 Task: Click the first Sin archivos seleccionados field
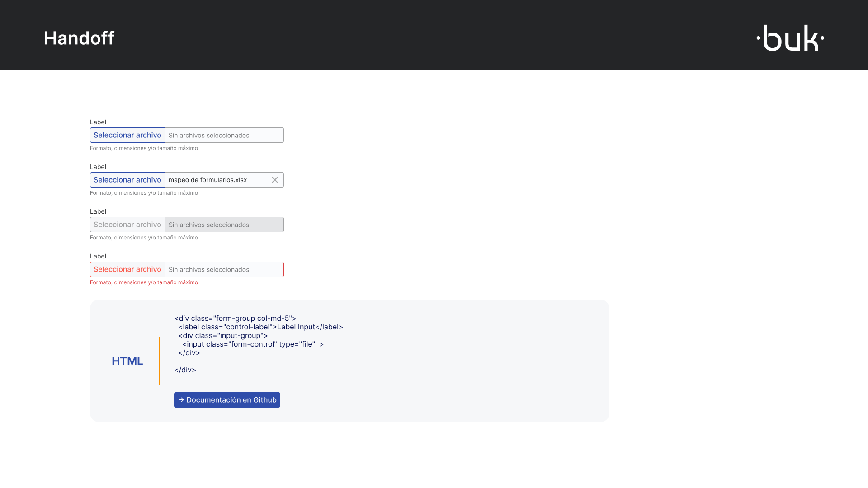[x=224, y=135]
